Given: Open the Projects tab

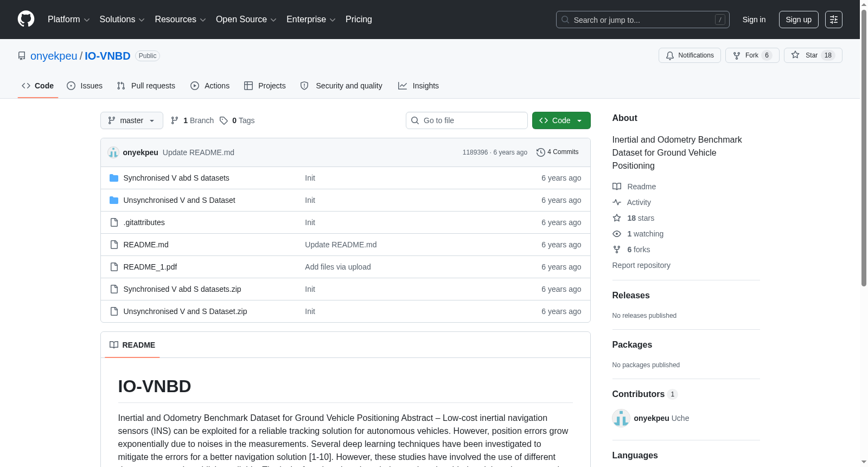Looking at the screenshot, I should pos(265,86).
